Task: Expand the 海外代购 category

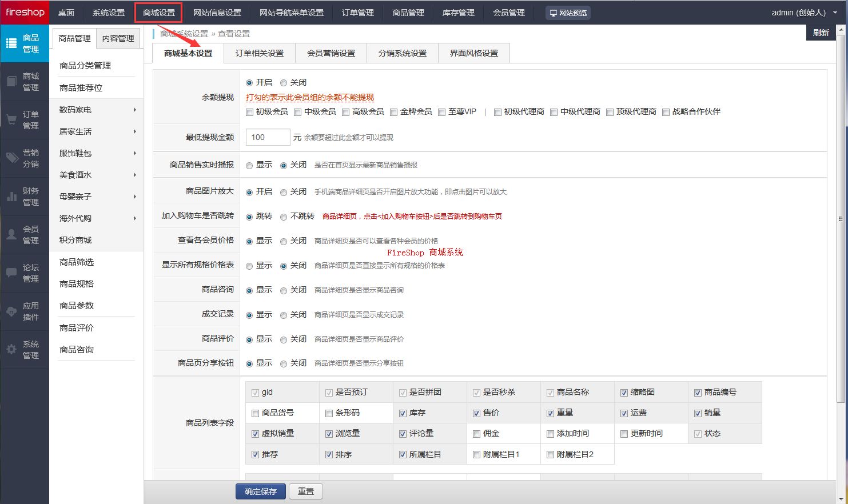Action: 135,218
